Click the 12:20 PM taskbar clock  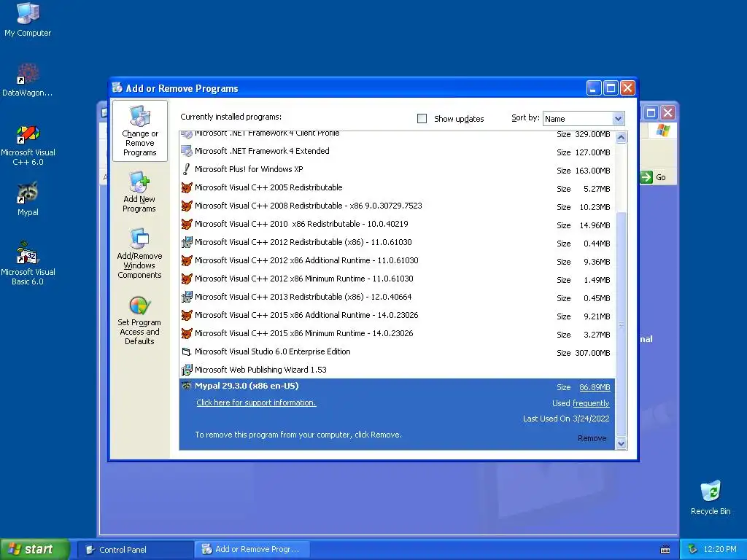pos(719,550)
